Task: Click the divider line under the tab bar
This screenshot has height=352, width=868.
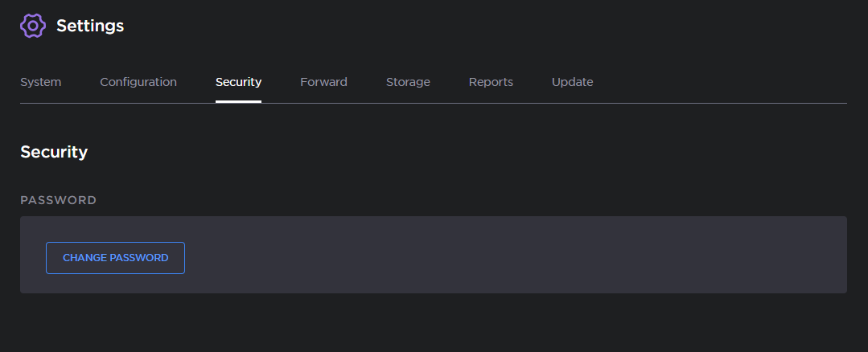Action: pos(563,103)
